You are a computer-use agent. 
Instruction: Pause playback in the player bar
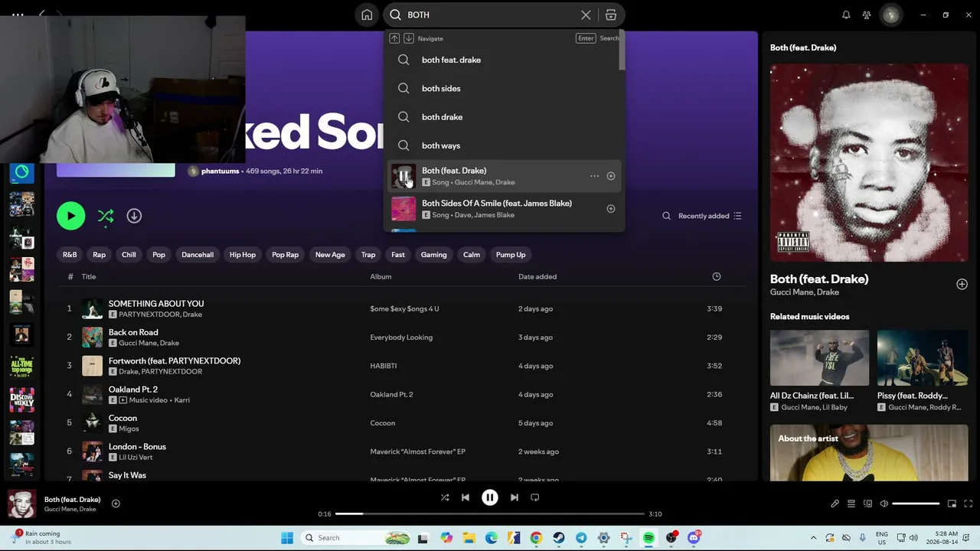click(490, 497)
